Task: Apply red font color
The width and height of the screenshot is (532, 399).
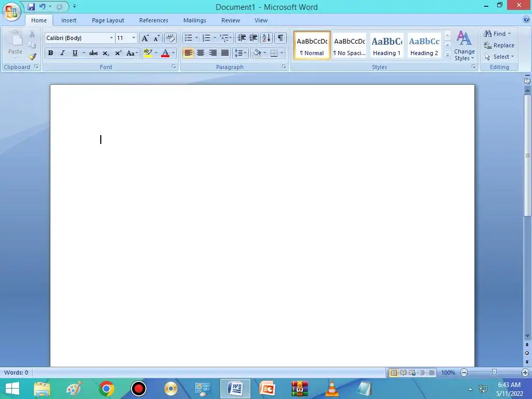Action: point(165,53)
